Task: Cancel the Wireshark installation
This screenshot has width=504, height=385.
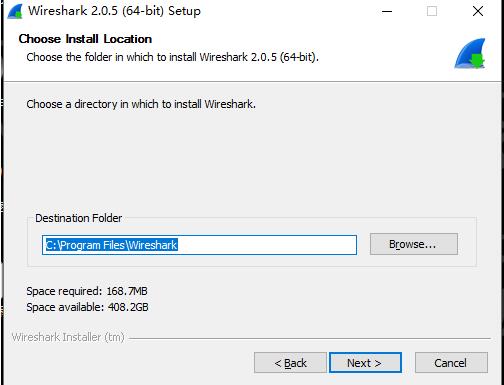Action: click(451, 363)
